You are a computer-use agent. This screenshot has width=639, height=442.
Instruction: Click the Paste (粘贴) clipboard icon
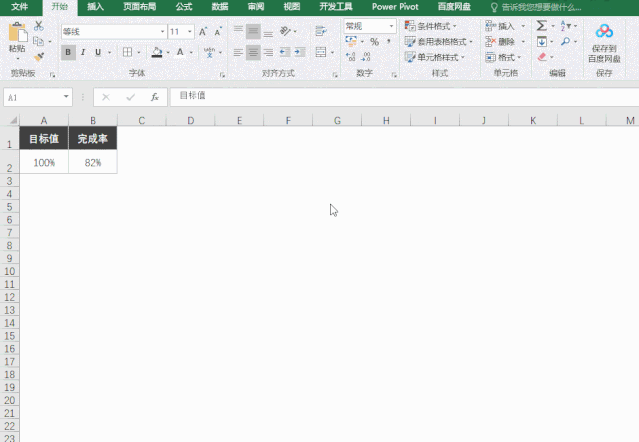pyautogui.click(x=18, y=32)
